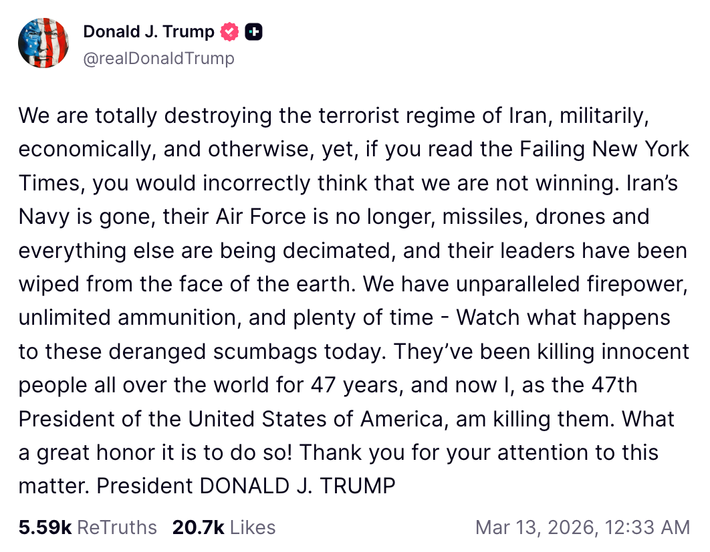Open the @realDonaldTrump handle
The height and width of the screenshot is (552, 710).
click(159, 58)
